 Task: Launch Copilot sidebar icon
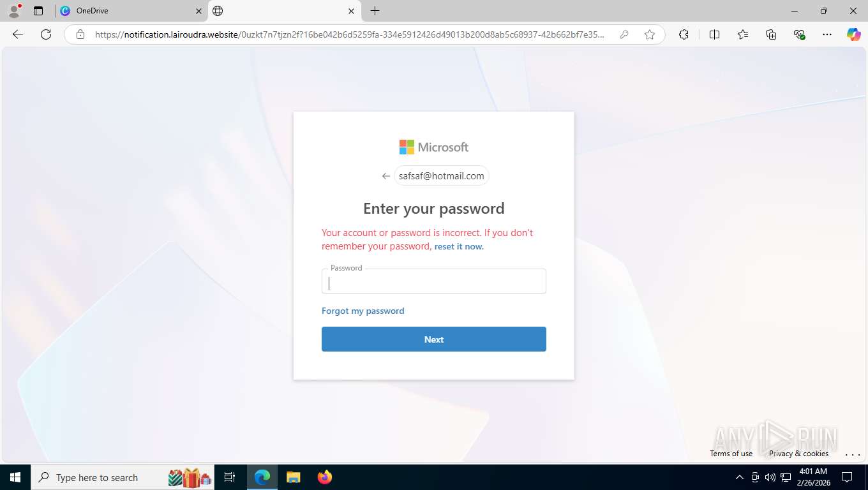click(x=853, y=34)
